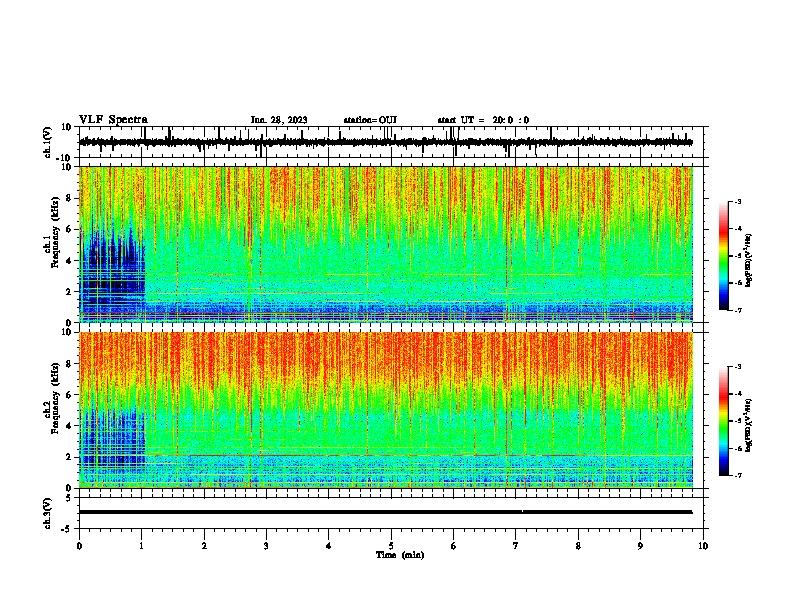Click the "station=OUI" header label
This screenshot has height=612, width=792.
tap(370, 120)
